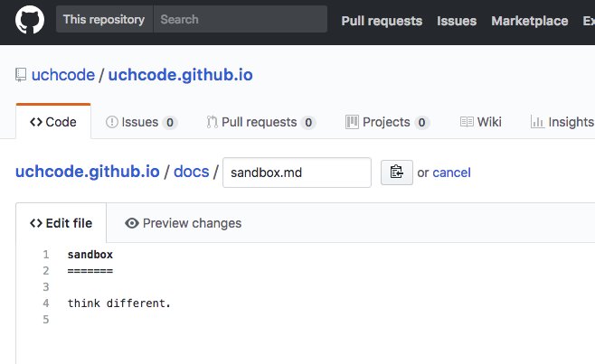595x364 pixels.
Task: Click the clipboard copy path icon button
Action: coord(397,173)
